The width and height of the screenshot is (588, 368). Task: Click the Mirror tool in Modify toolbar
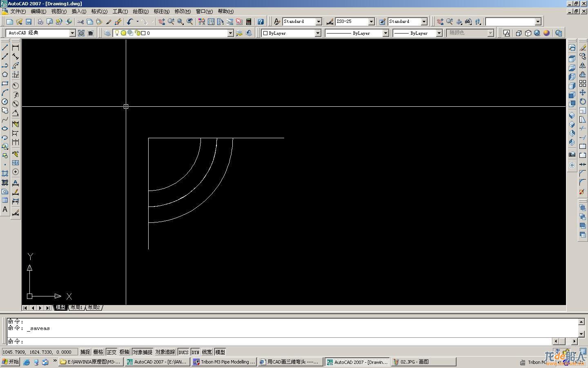pyautogui.click(x=583, y=65)
